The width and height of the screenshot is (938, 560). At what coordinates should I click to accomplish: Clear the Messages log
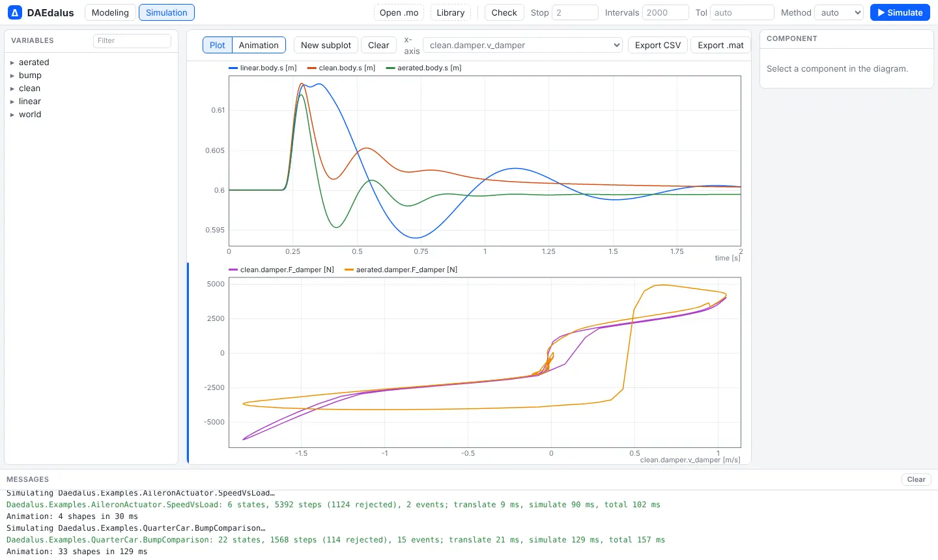click(916, 479)
